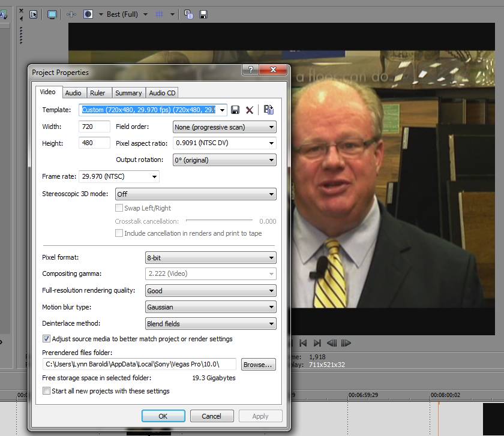
Task: Uncheck Adjust source media to match project
Action: [x=47, y=339]
